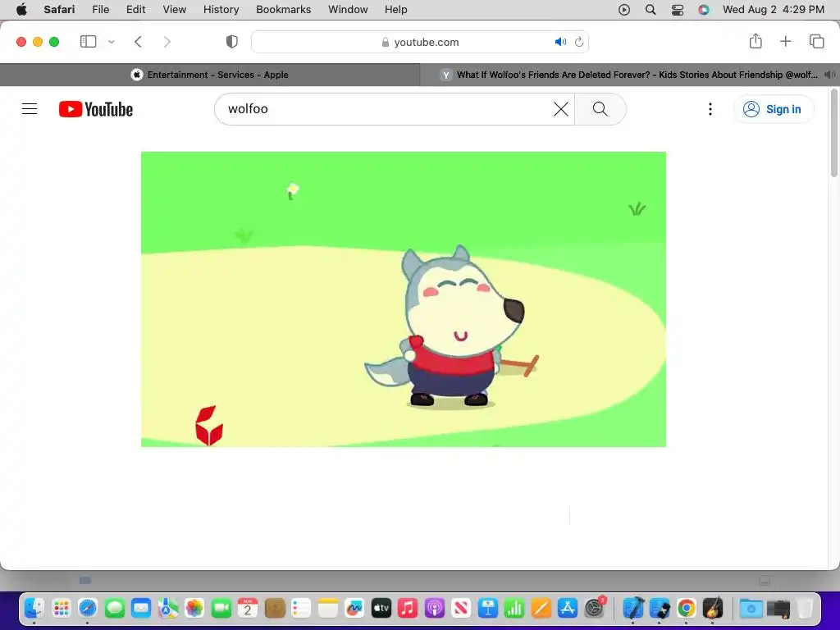This screenshot has width=840, height=630.
Task: Open App Store from the Dock
Action: 568,609
